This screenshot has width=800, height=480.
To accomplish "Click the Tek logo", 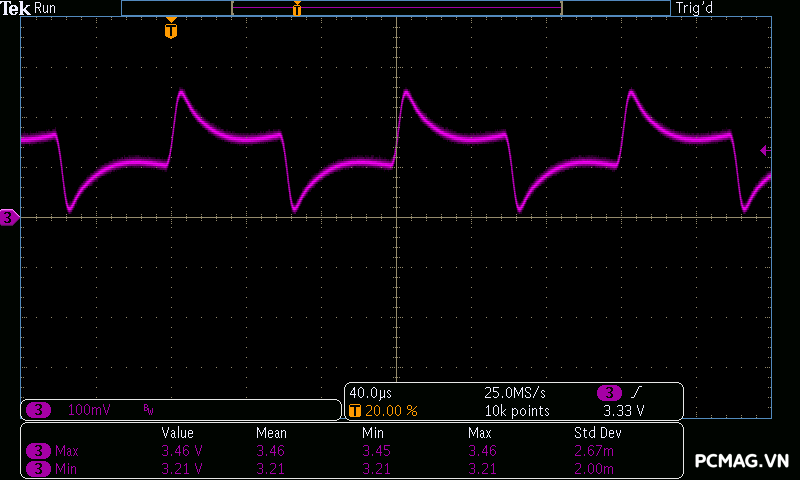I will (16, 8).
